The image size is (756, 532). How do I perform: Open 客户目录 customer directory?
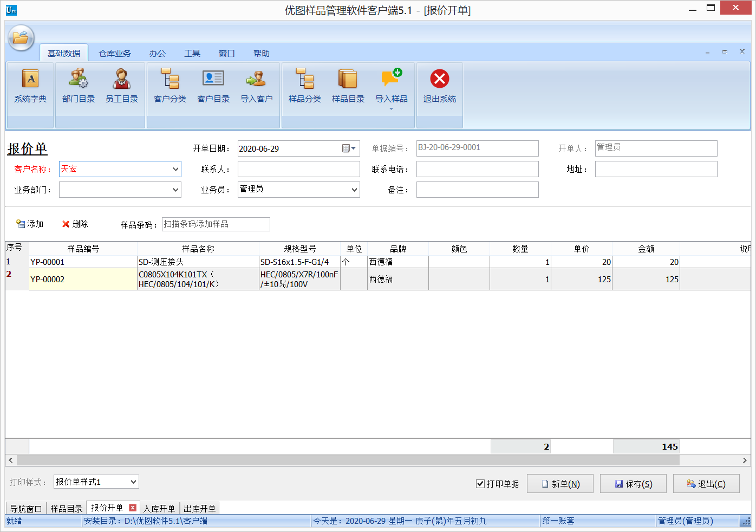213,87
